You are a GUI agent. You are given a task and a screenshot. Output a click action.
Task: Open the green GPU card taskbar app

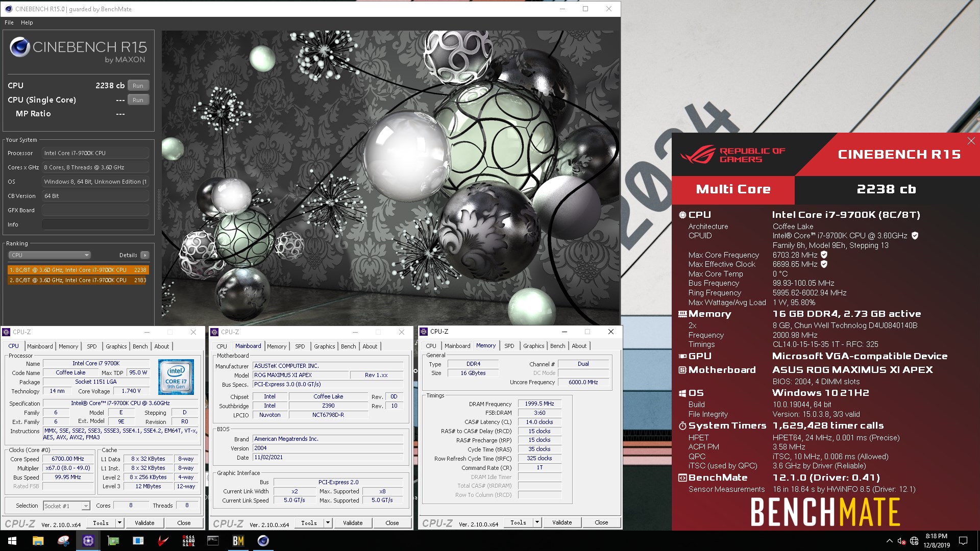[113, 541]
